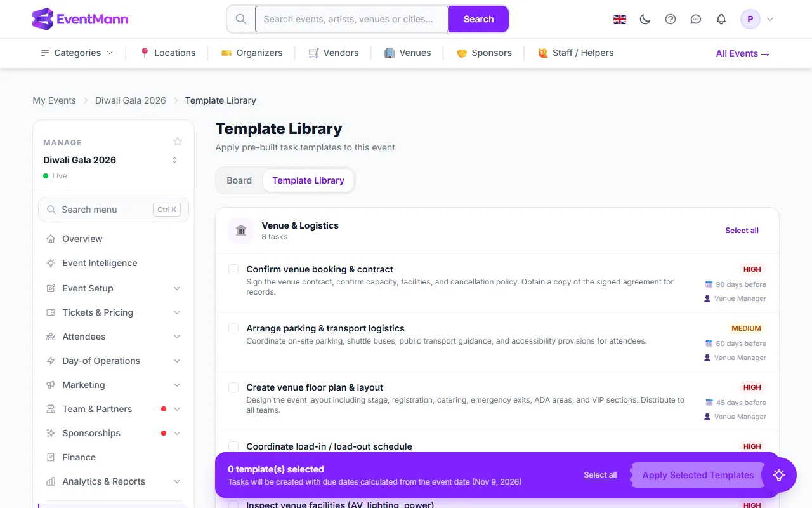Click the purple Search button
Image resolution: width=812 pixels, height=508 pixels.
pos(478,19)
